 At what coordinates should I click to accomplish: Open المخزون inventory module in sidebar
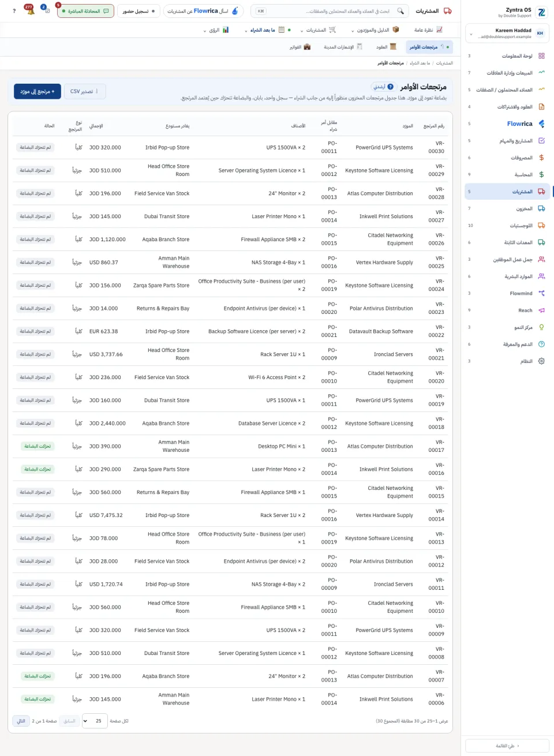click(507, 208)
